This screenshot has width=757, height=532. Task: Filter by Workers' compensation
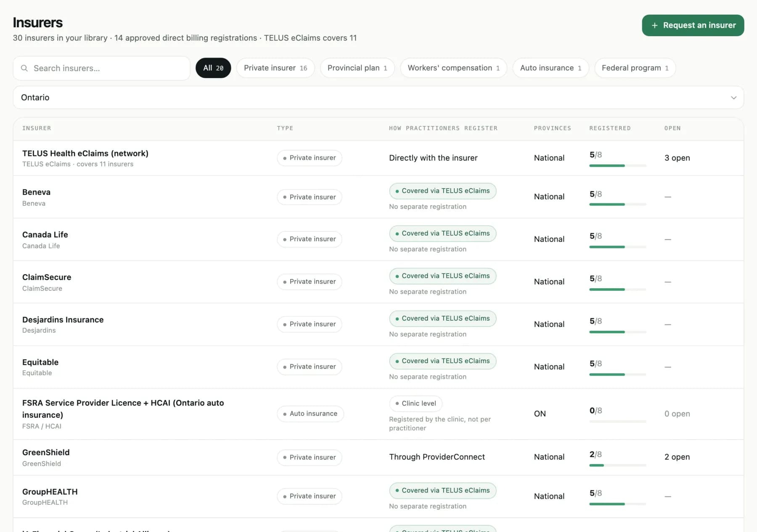tap(453, 68)
